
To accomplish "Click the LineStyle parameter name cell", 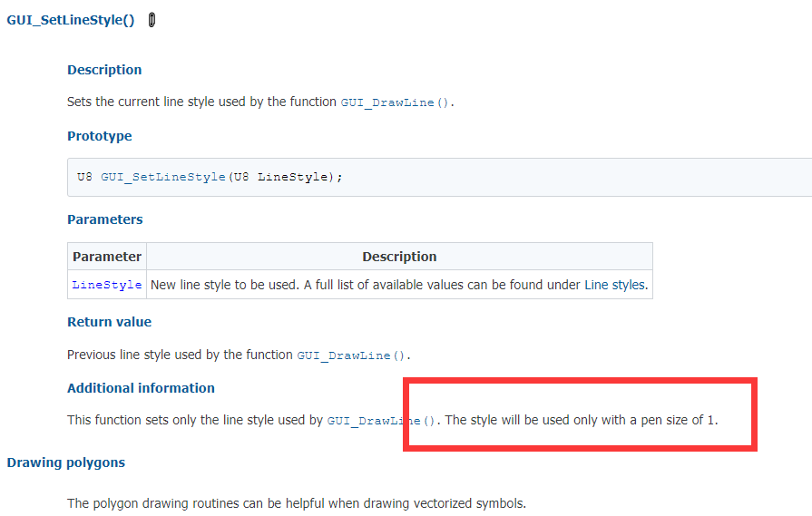I will 107,285.
